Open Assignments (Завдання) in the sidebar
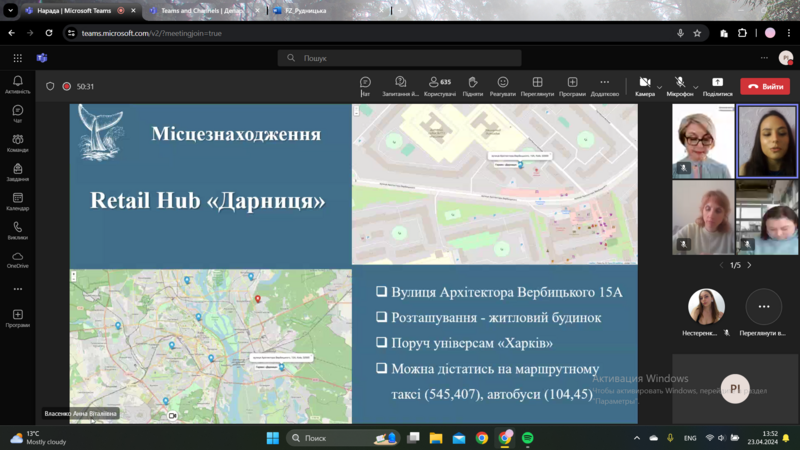 click(x=17, y=172)
